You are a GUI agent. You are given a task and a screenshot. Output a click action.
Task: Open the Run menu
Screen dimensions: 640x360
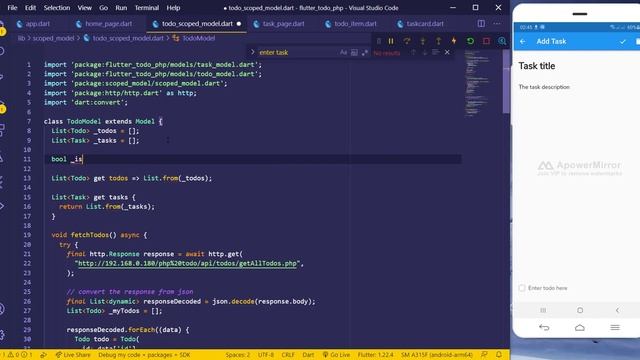click(121, 8)
